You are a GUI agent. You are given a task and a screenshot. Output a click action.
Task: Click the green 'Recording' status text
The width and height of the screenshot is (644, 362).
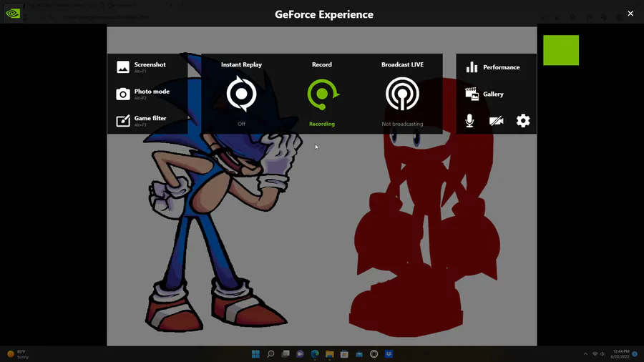(322, 124)
